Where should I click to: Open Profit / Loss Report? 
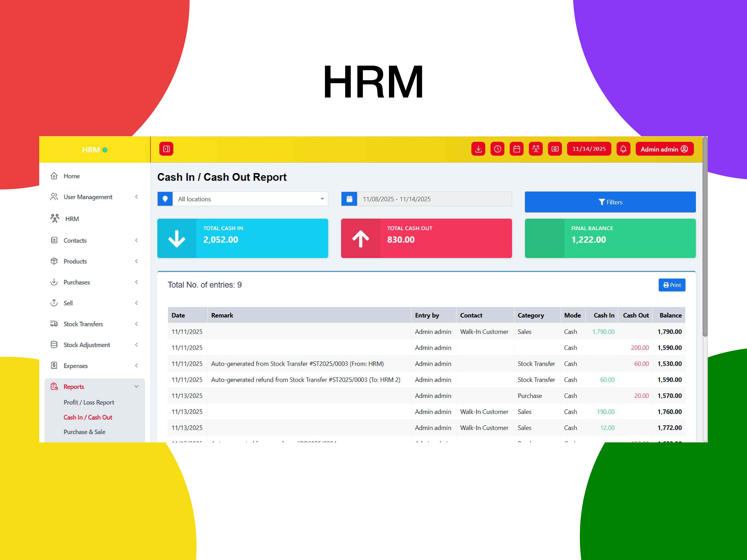(x=89, y=402)
